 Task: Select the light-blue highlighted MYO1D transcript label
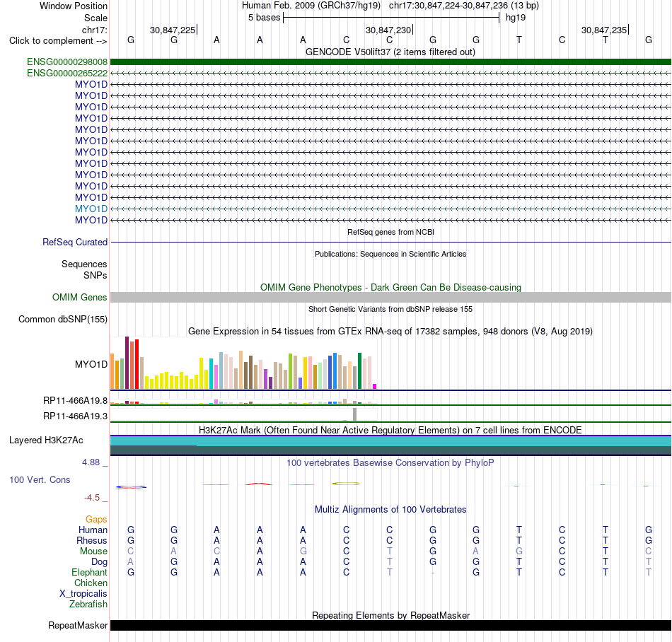tap(91, 209)
